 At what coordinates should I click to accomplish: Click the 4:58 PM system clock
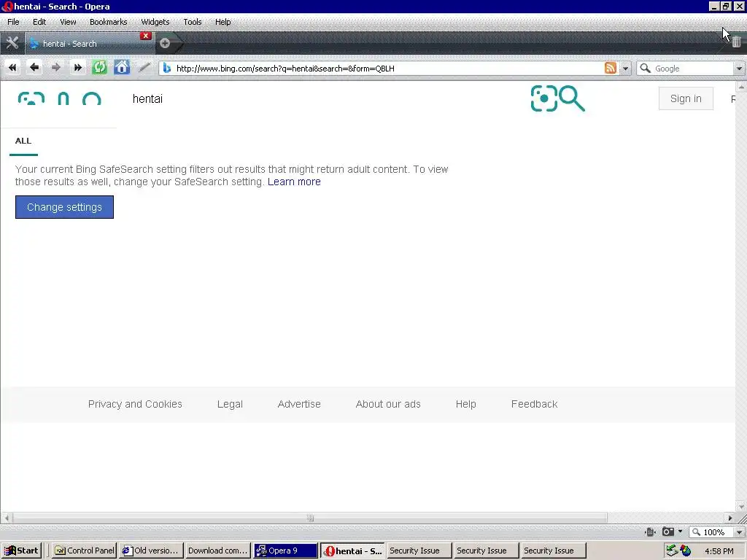point(719,551)
